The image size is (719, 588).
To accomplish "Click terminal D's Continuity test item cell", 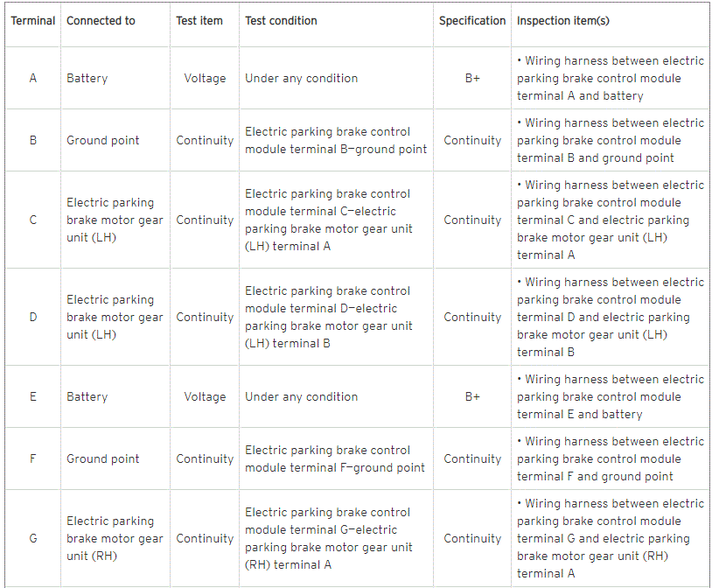I will (x=205, y=318).
